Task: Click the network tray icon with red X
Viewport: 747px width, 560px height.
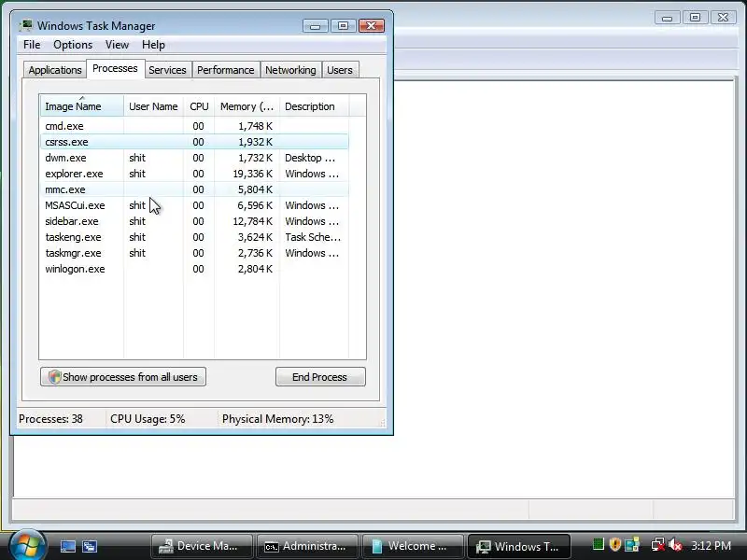Action: click(658, 545)
